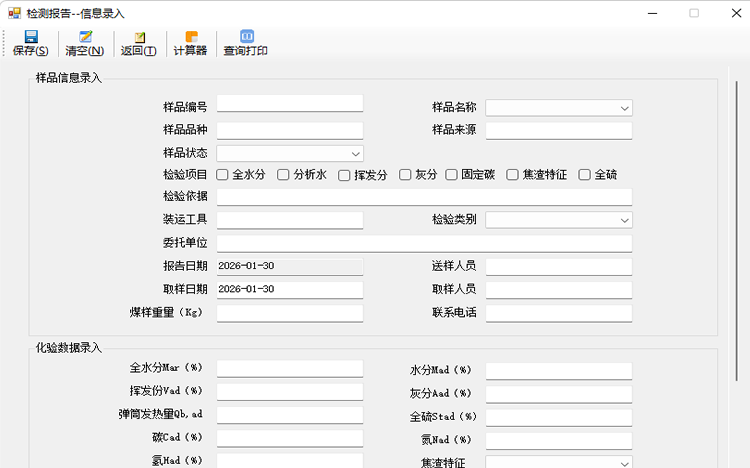Click the 全水分Mar (%) field
Screen dimensions: 750x468
[x=289, y=369]
